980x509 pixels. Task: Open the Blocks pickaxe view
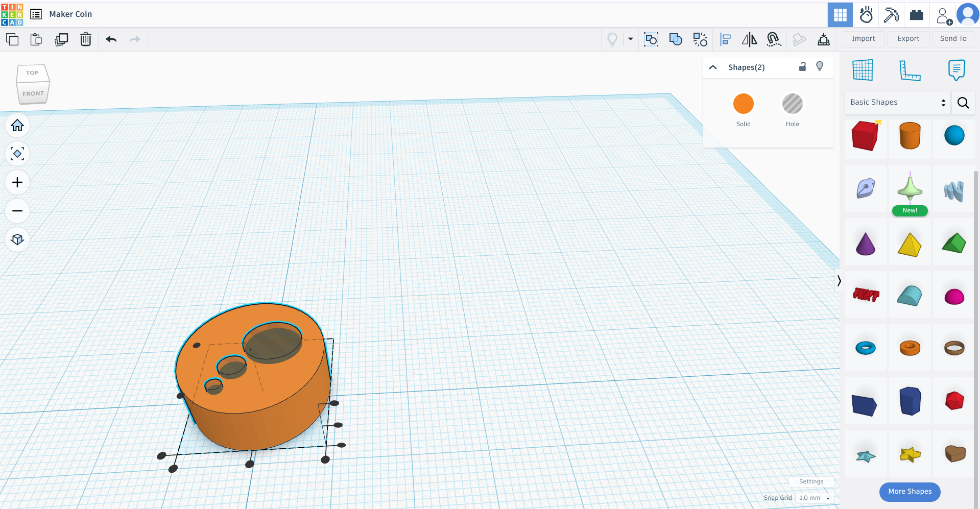click(x=891, y=15)
